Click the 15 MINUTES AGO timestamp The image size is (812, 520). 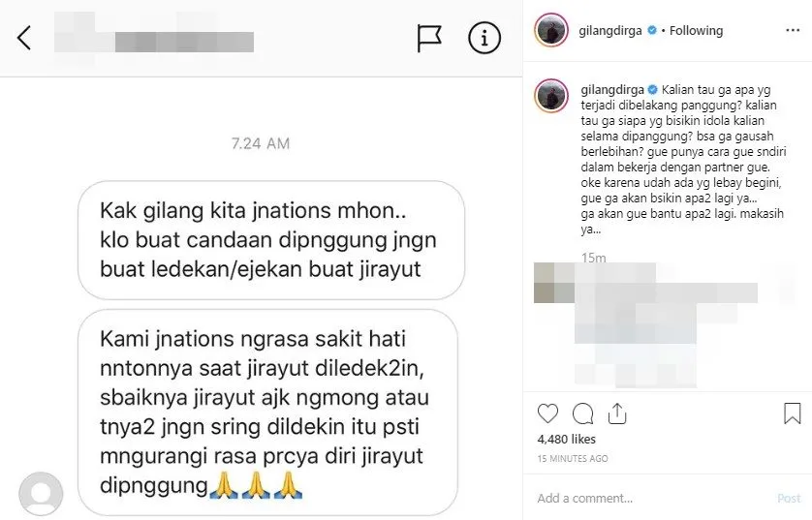pos(573,458)
